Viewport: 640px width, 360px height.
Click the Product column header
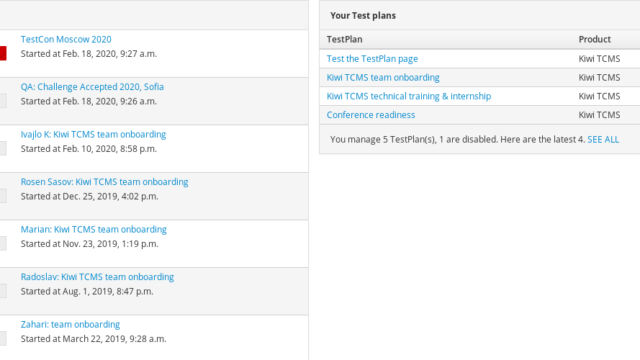(594, 40)
